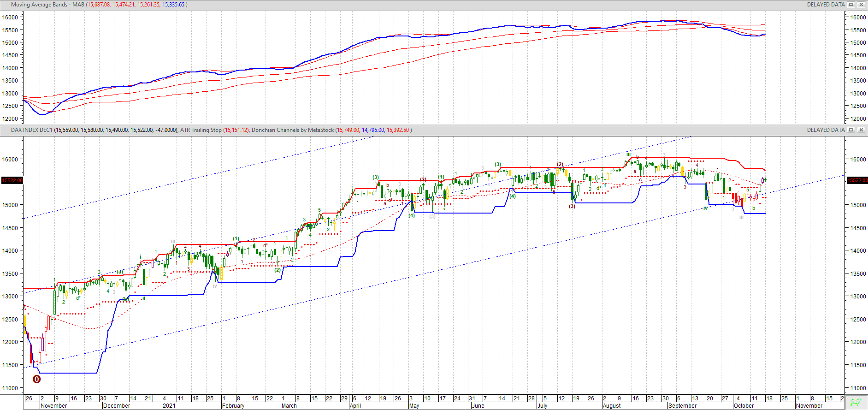
Task: Select the April month label on the date axis
Action: pos(355,406)
